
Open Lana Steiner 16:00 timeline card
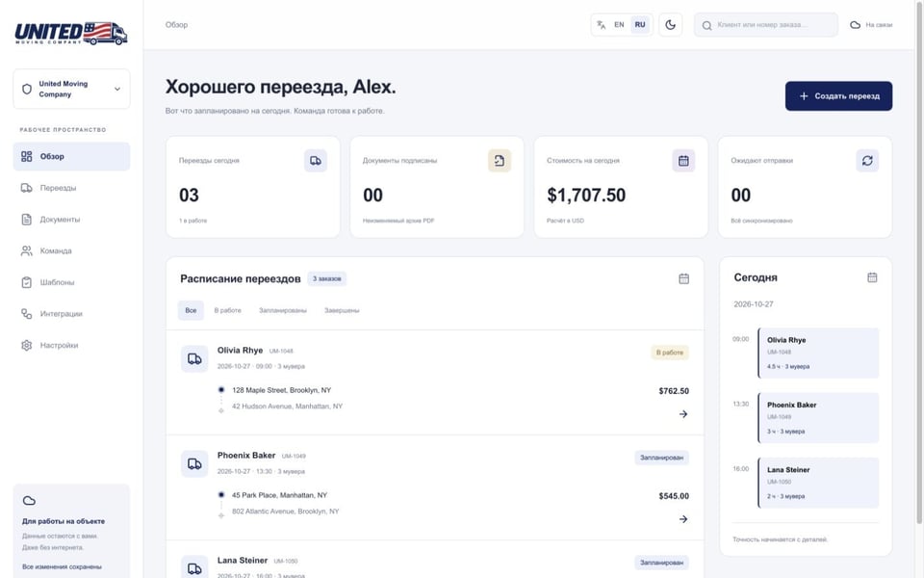point(818,483)
